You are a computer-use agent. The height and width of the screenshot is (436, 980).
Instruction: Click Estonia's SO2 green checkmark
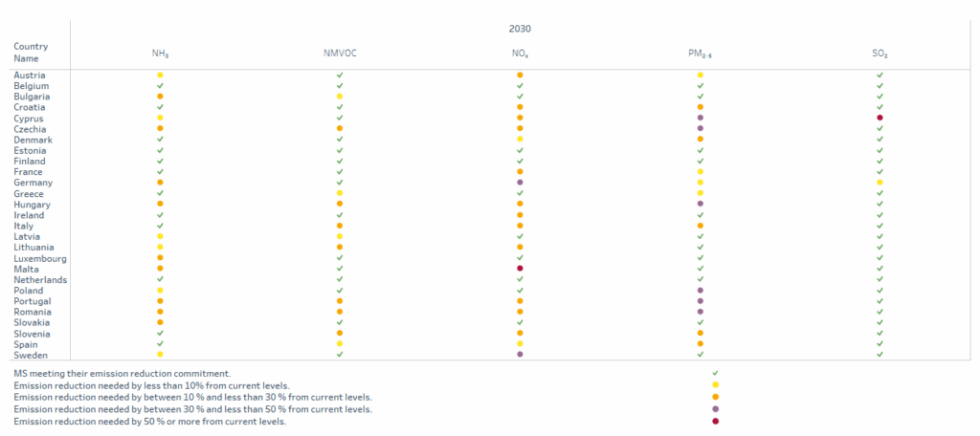pos(880,150)
